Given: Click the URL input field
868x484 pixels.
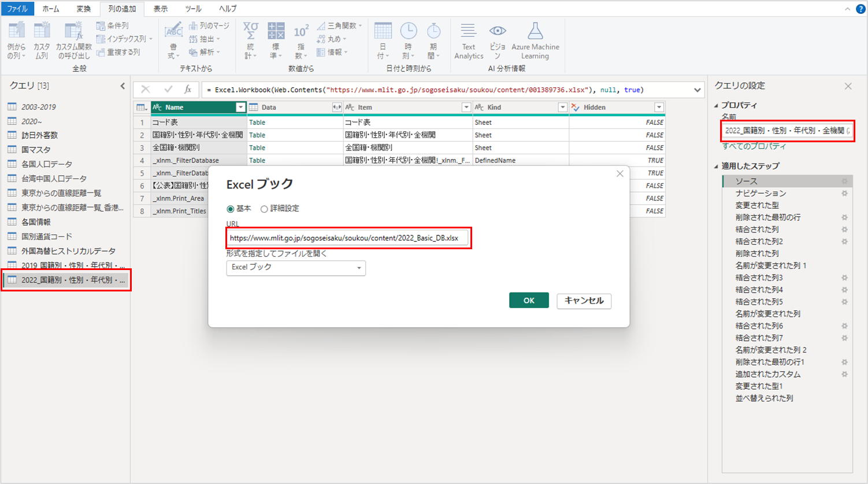Looking at the screenshot, I should click(347, 238).
